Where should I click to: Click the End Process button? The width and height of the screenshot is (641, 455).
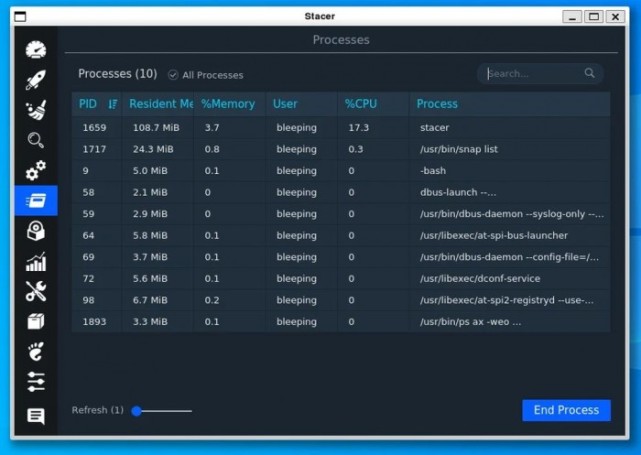[566, 410]
